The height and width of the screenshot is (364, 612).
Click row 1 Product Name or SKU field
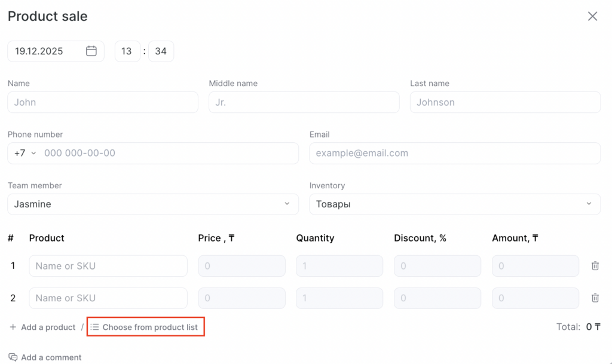point(108,266)
